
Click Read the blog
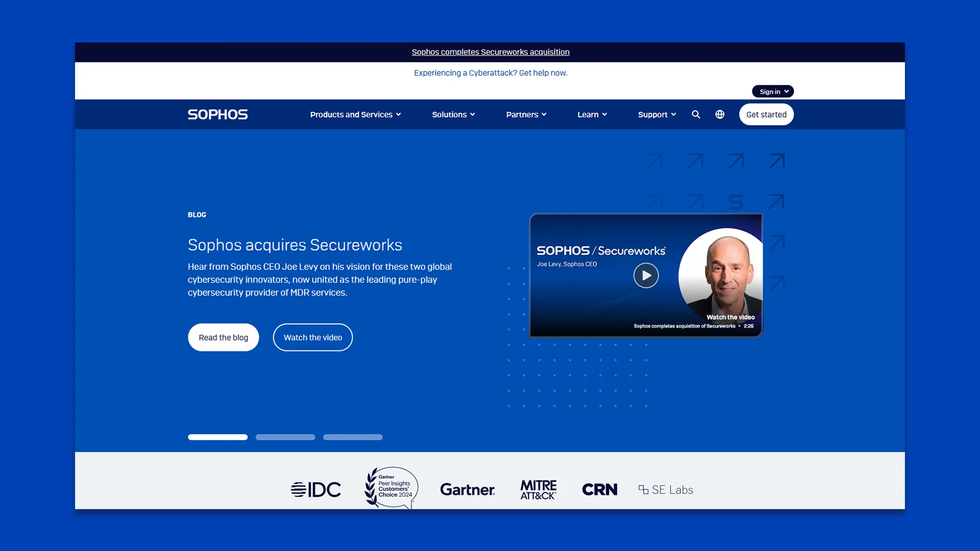tap(223, 337)
